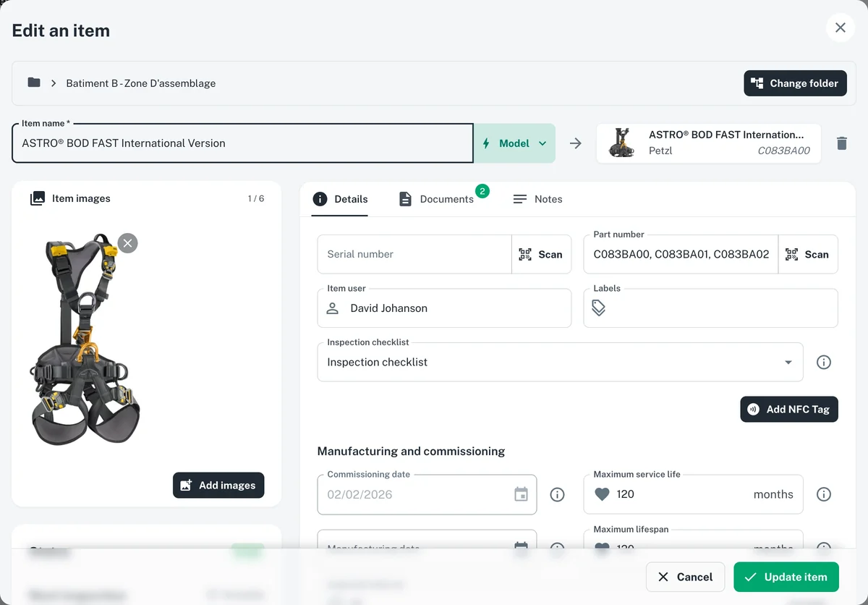Screen dimensions: 868x605
Task: Click the Add NFC Tag button
Action: (789, 409)
